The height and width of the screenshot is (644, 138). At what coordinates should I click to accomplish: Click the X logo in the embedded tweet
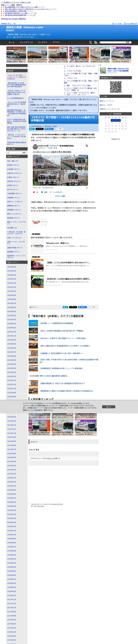(x=87, y=146)
